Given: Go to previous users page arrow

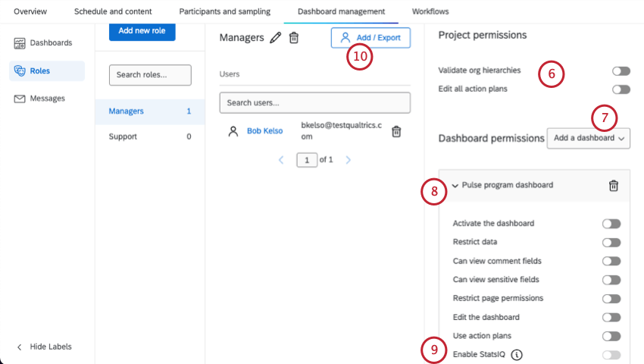Looking at the screenshot, I should click(x=281, y=160).
